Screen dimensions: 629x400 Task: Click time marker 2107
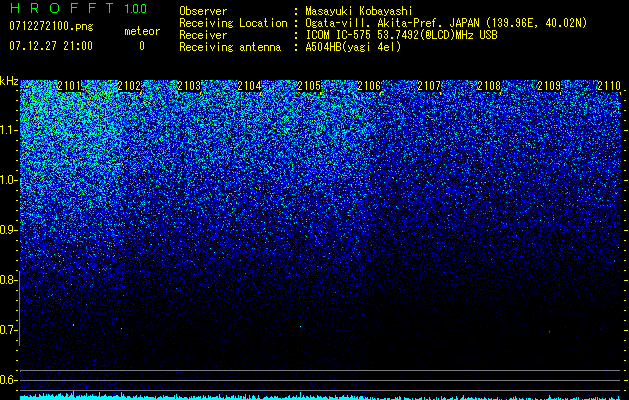click(429, 86)
